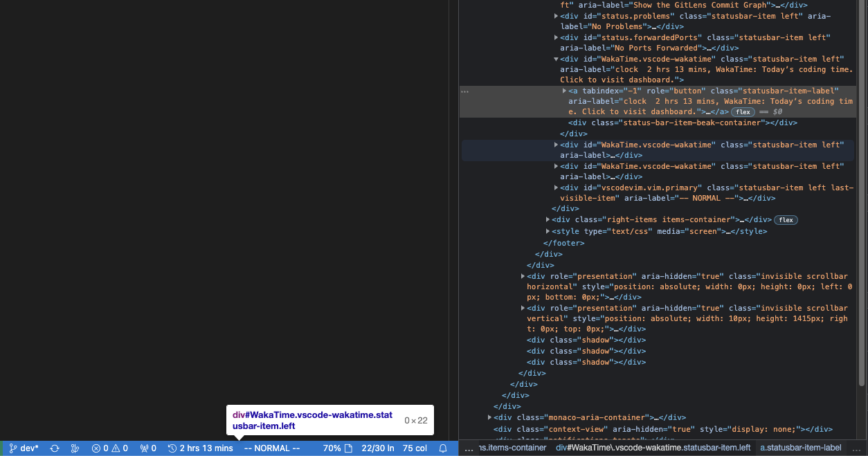
Task: Toggle the flex badge on the anchor element
Action: pyautogui.click(x=742, y=111)
